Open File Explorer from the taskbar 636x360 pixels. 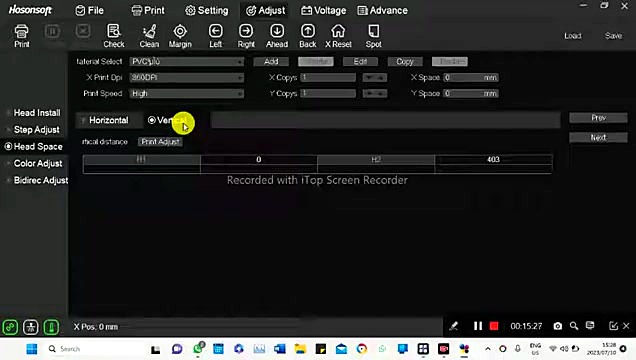300,349
